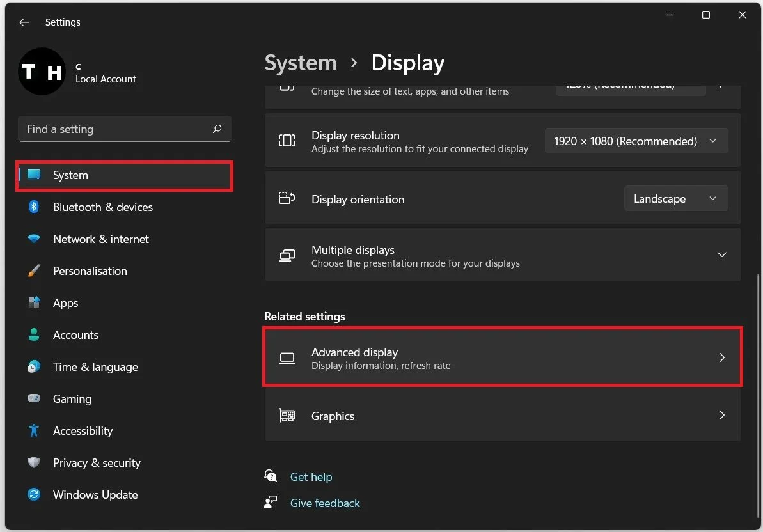Open the Landscape orientation dropdown
Image resolution: width=763 pixels, height=532 pixels.
676,198
